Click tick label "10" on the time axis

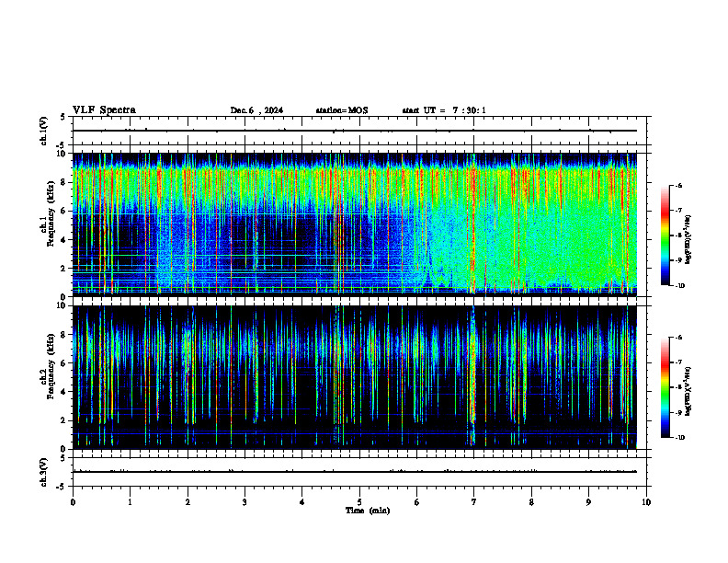(646, 502)
